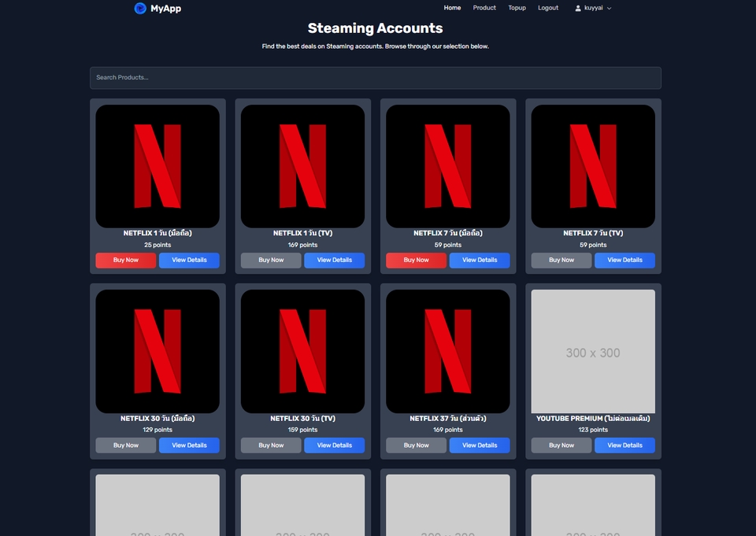The width and height of the screenshot is (756, 536).
Task: Select the YOUTUBE PREMIUM product title
Action: click(593, 419)
